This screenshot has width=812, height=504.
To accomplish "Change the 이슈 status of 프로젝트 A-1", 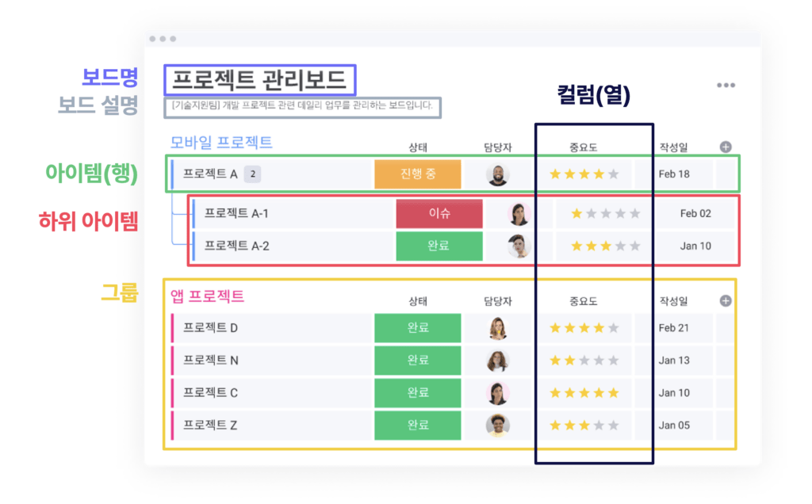I will click(439, 214).
